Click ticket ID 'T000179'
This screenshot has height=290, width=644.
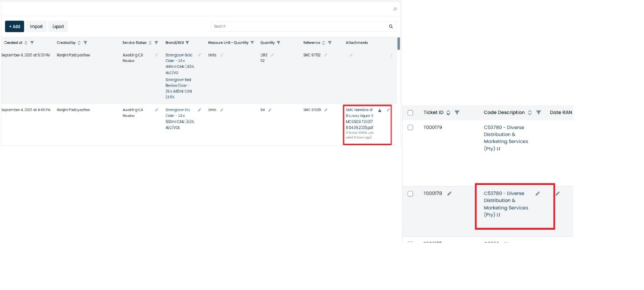(x=433, y=128)
